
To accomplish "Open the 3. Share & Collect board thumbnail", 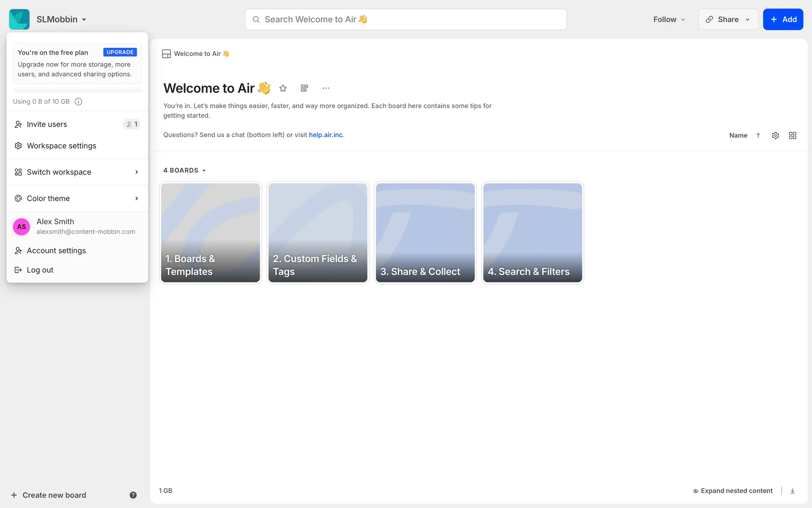I will coord(425,232).
